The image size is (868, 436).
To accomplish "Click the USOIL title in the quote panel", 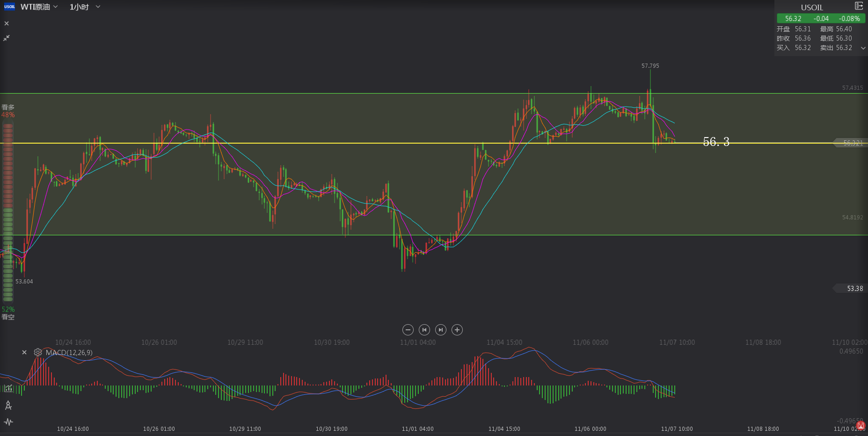I will coord(812,7).
